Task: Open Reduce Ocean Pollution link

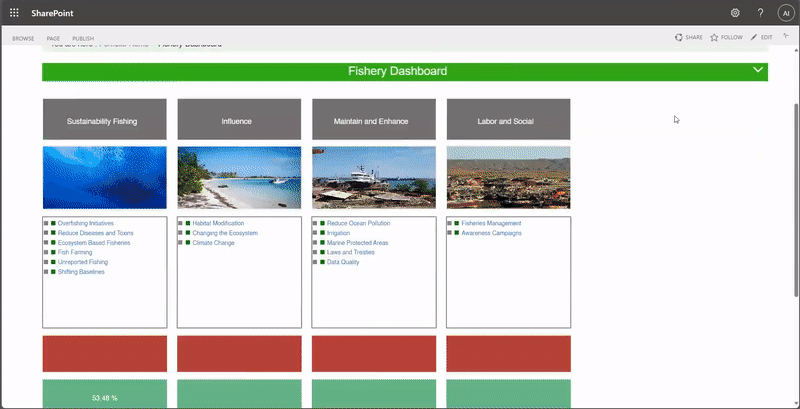Action: point(359,223)
